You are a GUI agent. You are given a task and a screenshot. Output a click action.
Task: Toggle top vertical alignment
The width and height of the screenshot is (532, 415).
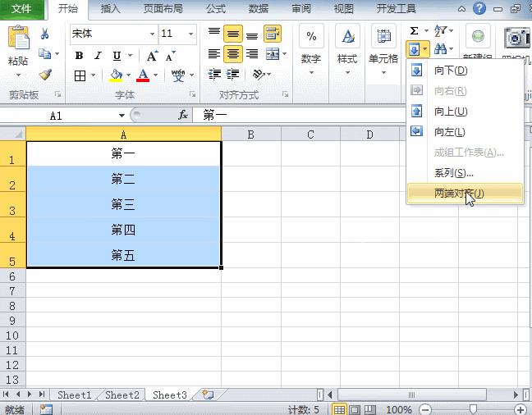point(214,34)
